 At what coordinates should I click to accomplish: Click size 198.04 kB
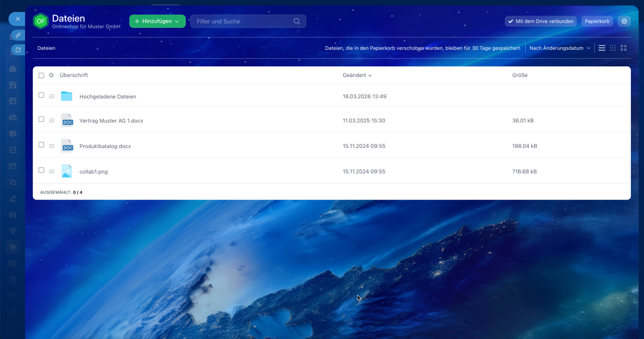point(525,146)
